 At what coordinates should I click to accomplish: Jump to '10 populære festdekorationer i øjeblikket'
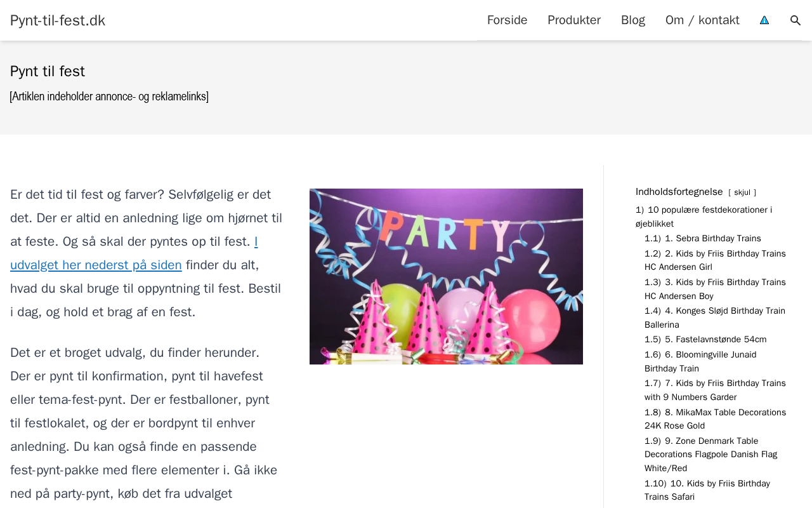click(704, 217)
